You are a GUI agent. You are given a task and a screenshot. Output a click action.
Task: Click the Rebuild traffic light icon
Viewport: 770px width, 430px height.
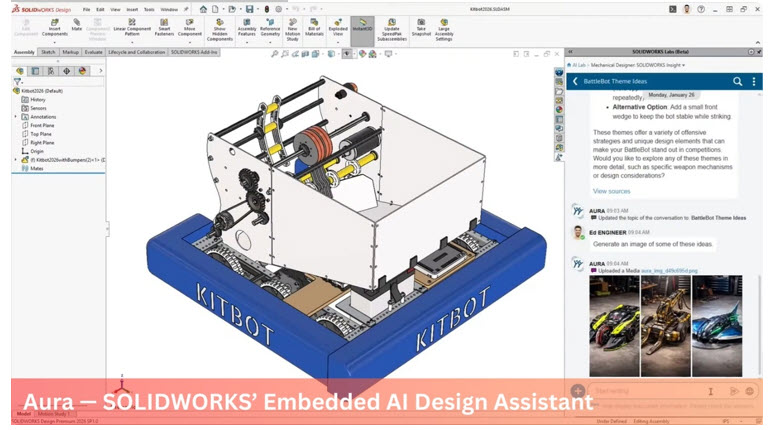click(267, 9)
